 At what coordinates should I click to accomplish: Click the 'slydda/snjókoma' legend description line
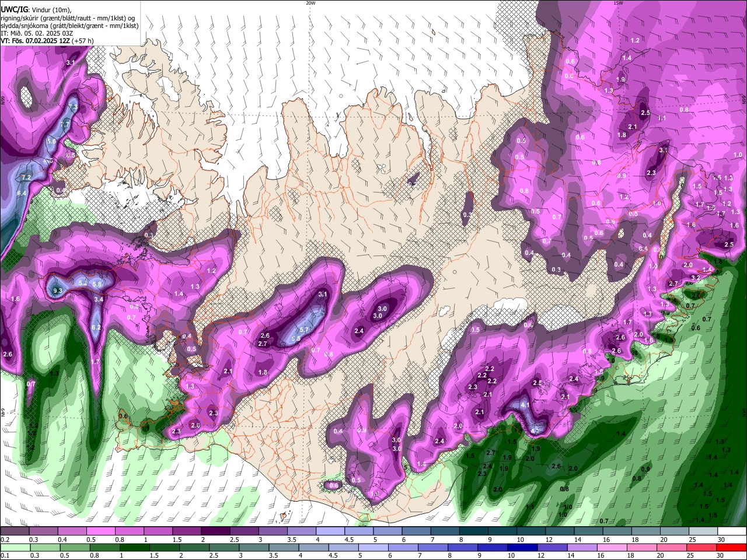point(69,26)
